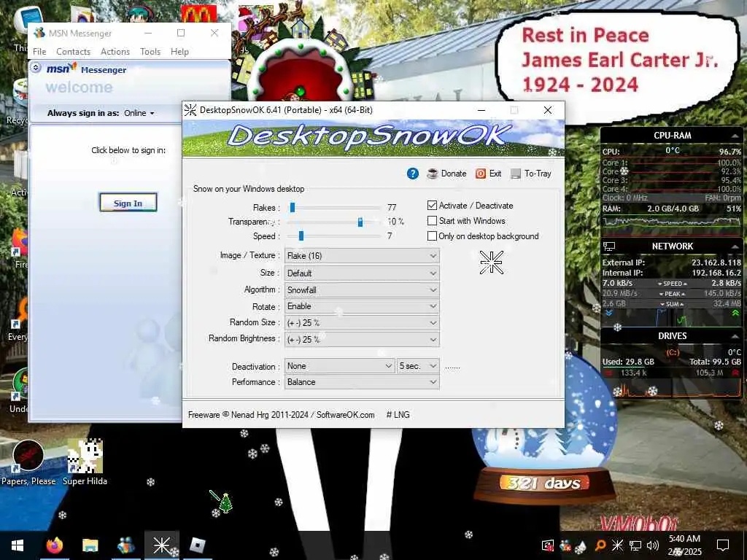Open the Random Size dropdown
Image resolution: width=747 pixels, height=560 pixels.
click(362, 323)
